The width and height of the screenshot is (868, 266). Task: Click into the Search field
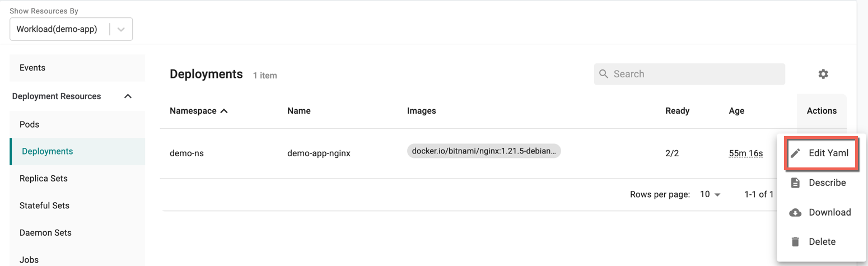tap(689, 74)
